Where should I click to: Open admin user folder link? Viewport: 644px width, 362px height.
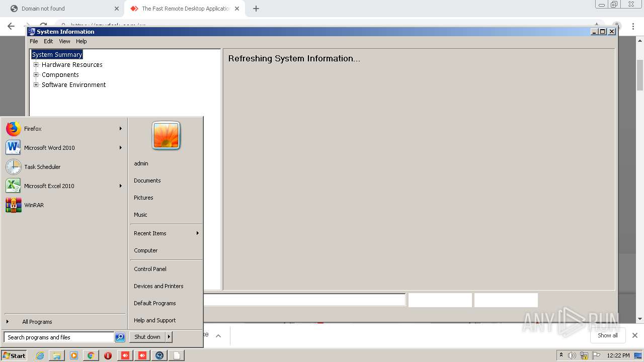point(141,163)
